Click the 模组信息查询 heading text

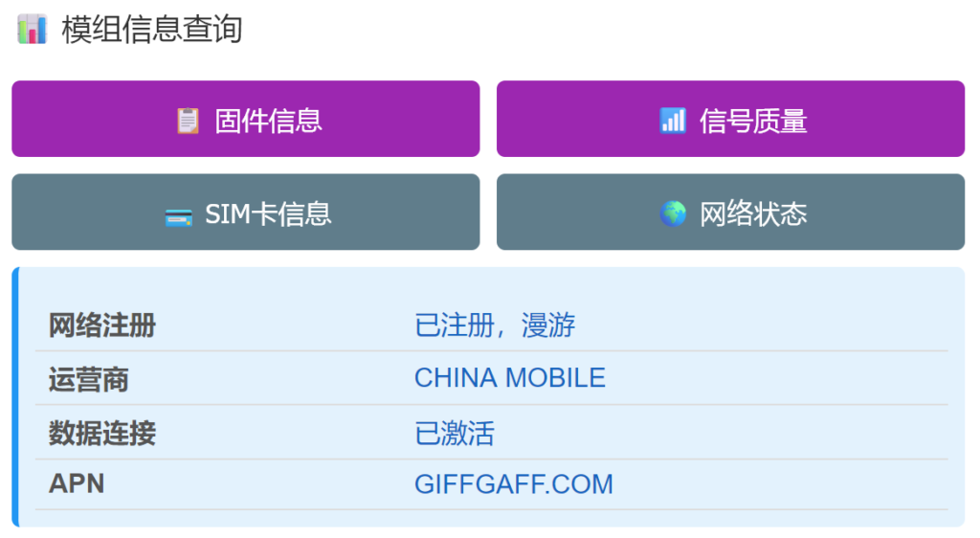coord(152,29)
